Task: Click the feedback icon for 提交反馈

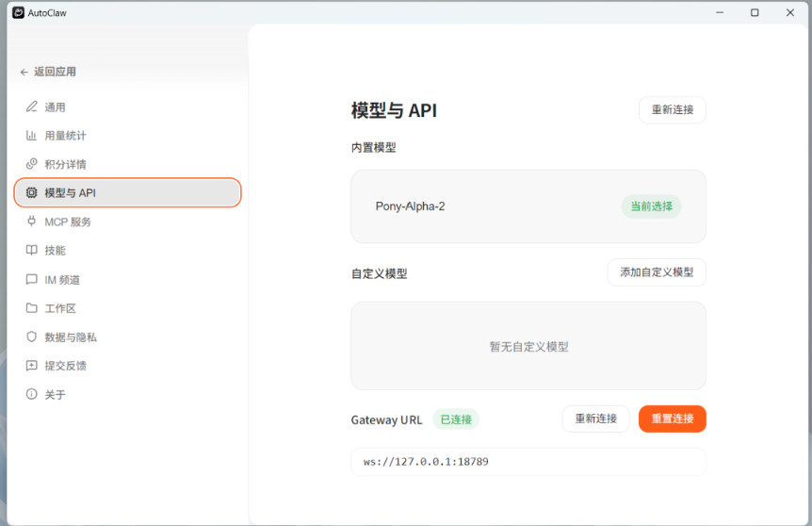Action: click(x=32, y=366)
